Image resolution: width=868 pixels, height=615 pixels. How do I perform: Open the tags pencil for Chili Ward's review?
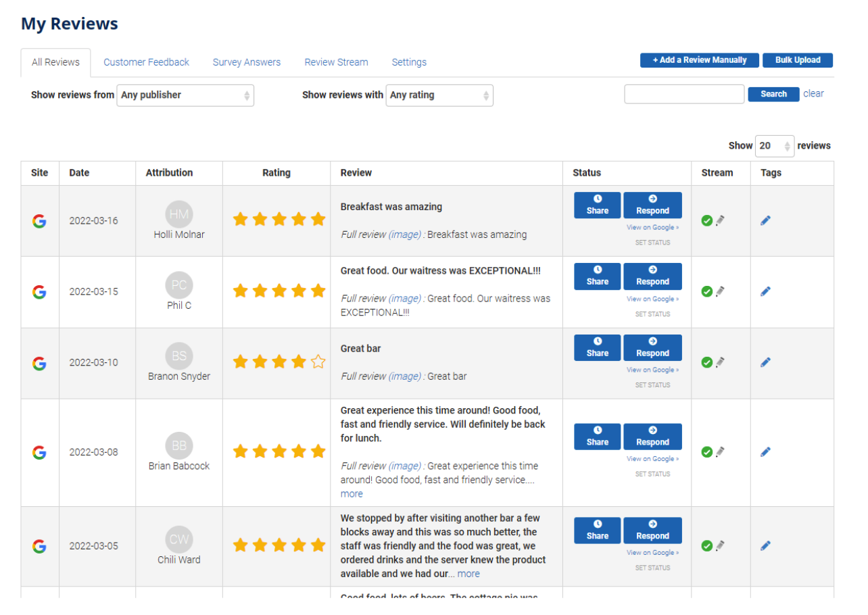(x=765, y=545)
